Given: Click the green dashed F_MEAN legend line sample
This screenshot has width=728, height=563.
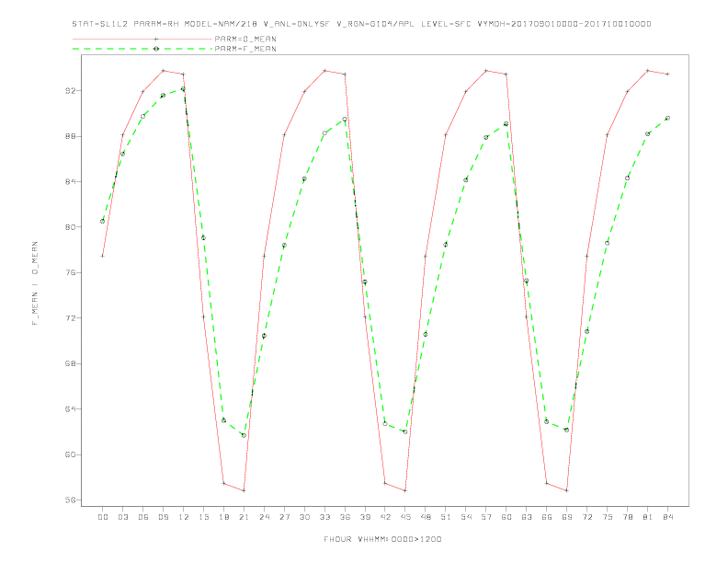Looking at the screenshot, I should 142,49.
